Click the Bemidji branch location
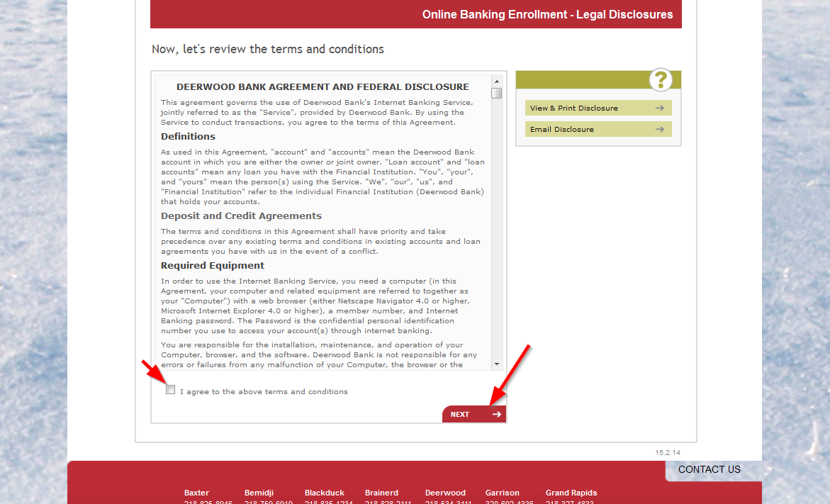Image resolution: width=830 pixels, height=504 pixels. (259, 493)
